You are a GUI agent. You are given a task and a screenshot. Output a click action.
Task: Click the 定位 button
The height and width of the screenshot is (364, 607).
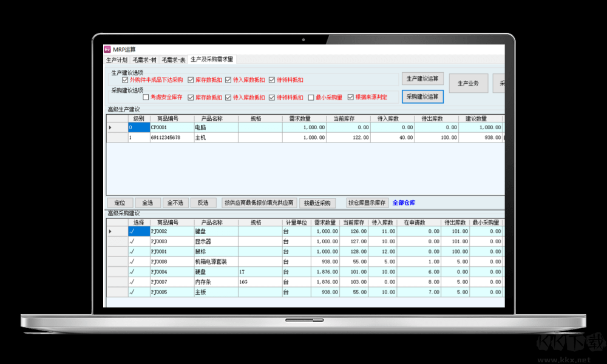[x=120, y=203]
